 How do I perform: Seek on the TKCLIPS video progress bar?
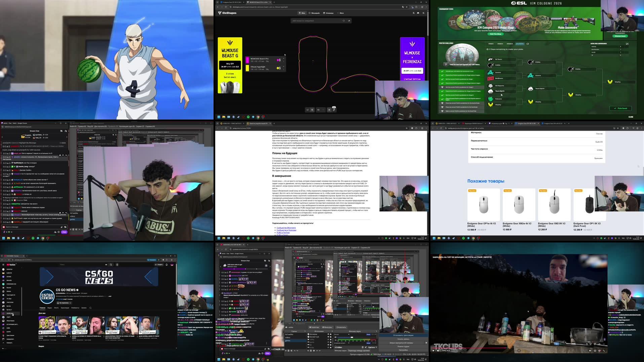point(519,348)
